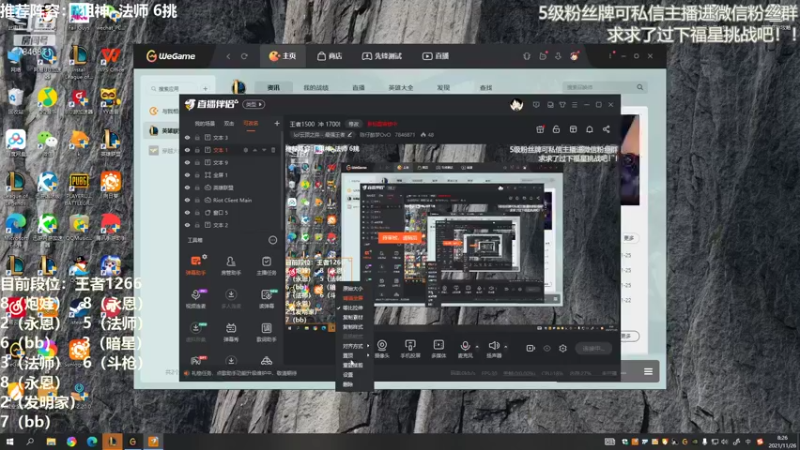Open the 弹幕助手 danmaku assistant tool
The image size is (800, 450).
point(196,266)
